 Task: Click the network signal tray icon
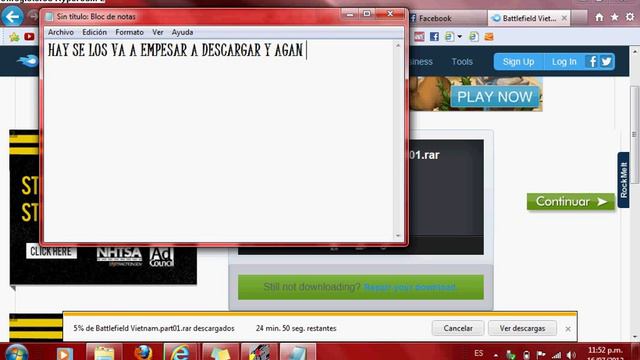[556, 355]
